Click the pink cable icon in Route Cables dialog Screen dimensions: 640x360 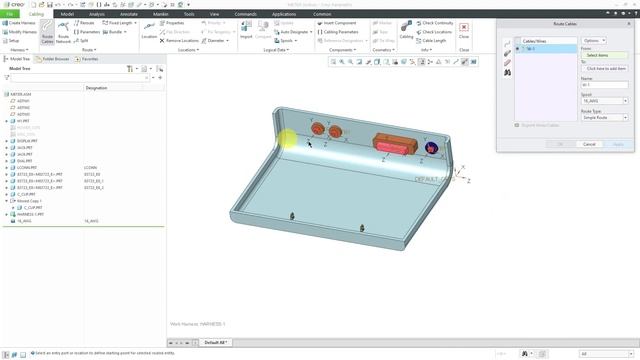pyautogui.click(x=507, y=63)
